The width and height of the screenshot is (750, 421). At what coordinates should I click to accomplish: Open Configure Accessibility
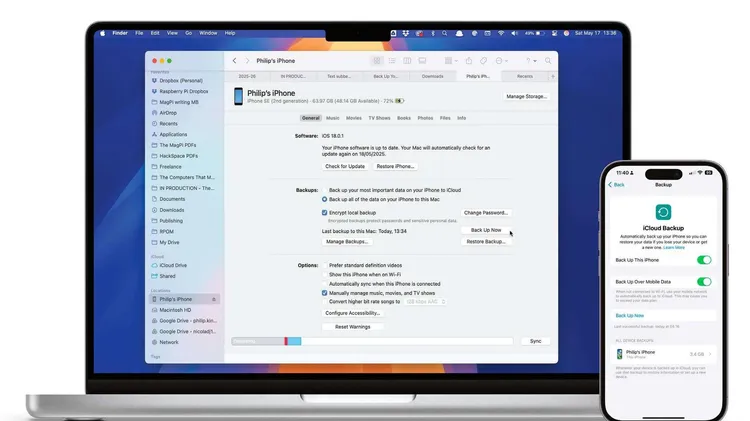tap(353, 313)
